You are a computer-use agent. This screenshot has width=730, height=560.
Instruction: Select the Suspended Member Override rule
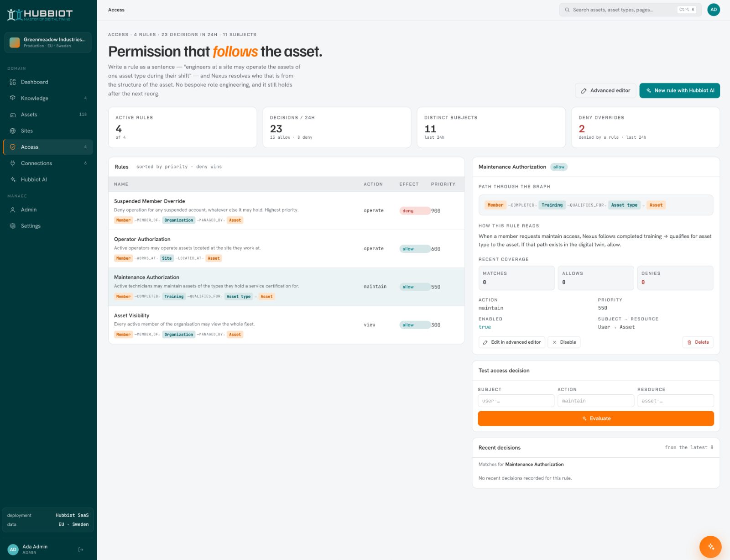pos(286,210)
